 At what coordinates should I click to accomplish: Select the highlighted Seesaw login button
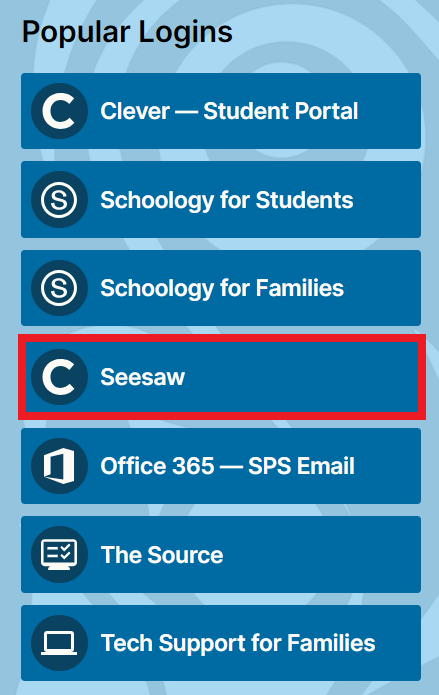click(x=222, y=377)
